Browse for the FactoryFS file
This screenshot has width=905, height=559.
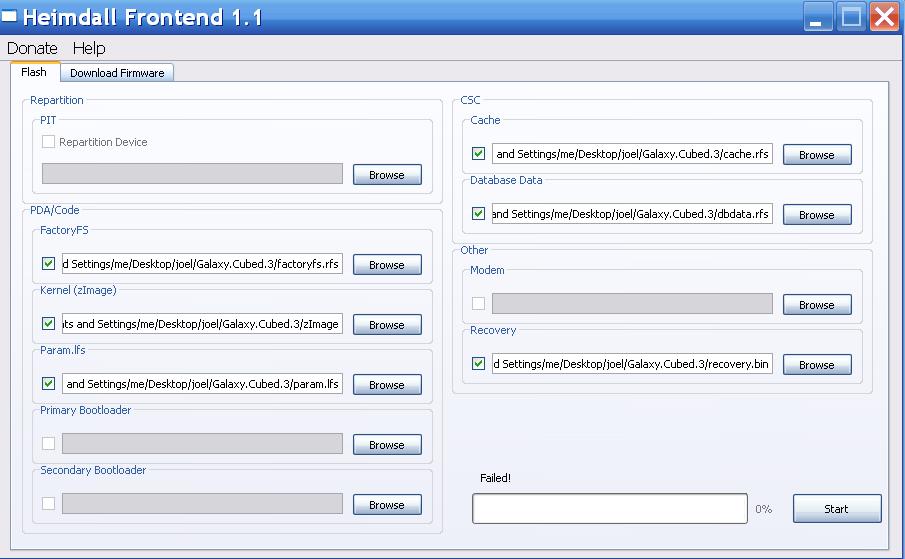click(387, 265)
